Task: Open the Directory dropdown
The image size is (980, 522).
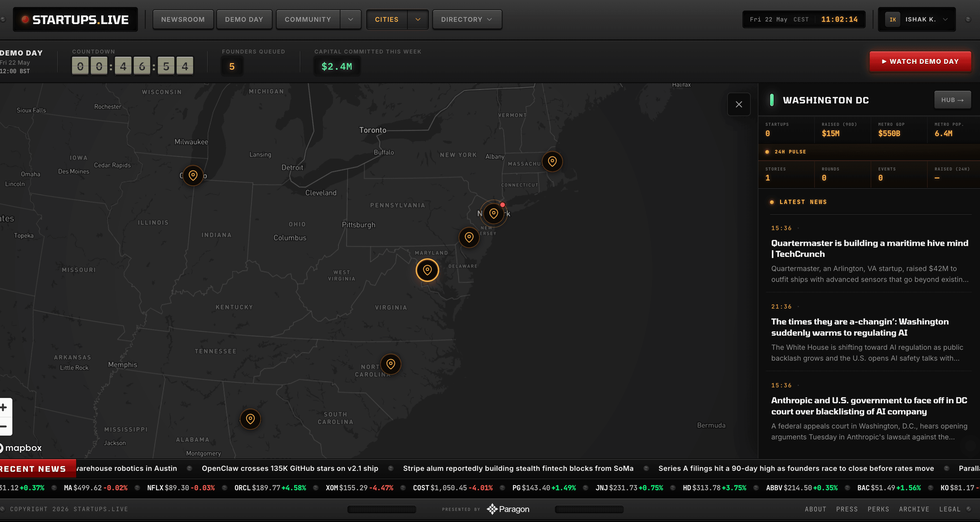Action: (467, 19)
